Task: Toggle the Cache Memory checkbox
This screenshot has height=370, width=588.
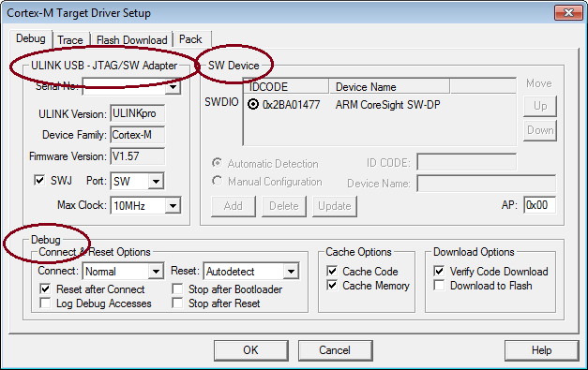Action: click(332, 285)
